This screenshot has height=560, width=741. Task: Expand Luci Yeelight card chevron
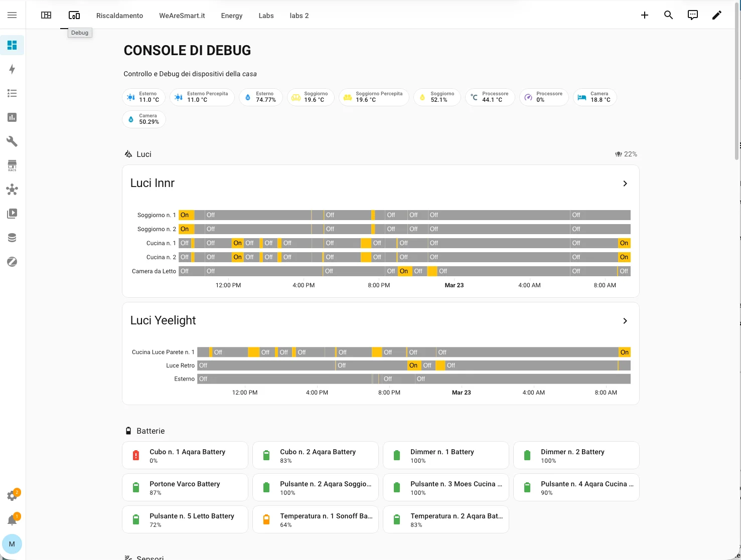pos(625,321)
